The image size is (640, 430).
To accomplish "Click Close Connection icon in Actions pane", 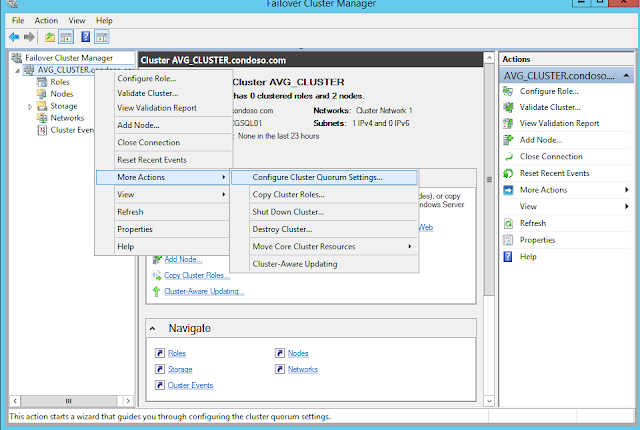I will (x=508, y=157).
